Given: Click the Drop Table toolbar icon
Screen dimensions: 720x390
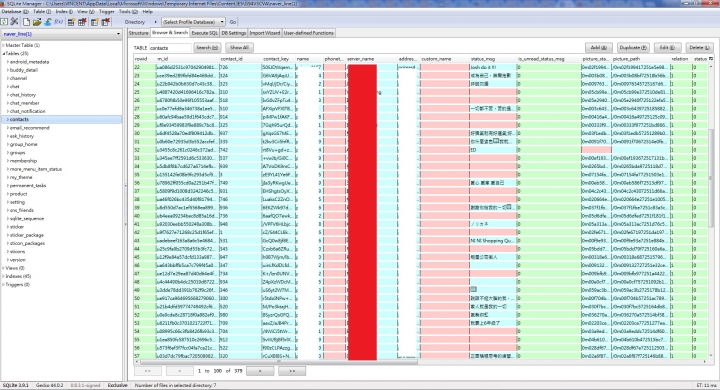Looking at the screenshot, I should tap(82, 22).
